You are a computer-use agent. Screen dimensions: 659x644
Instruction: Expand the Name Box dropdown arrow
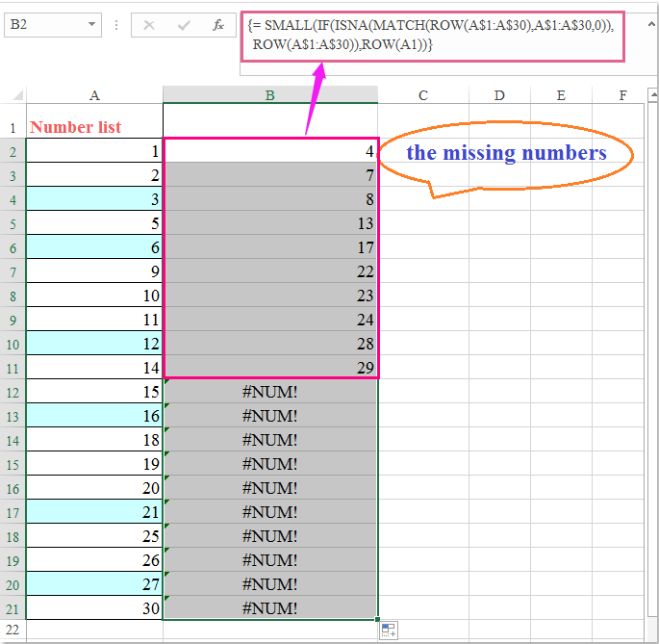91,25
